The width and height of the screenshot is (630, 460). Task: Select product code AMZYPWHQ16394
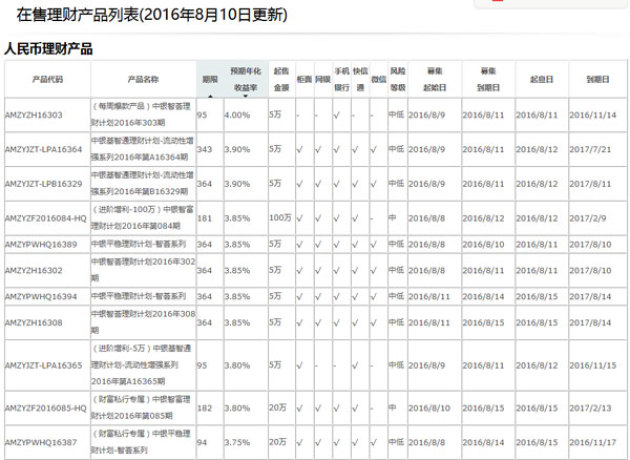[x=41, y=296]
